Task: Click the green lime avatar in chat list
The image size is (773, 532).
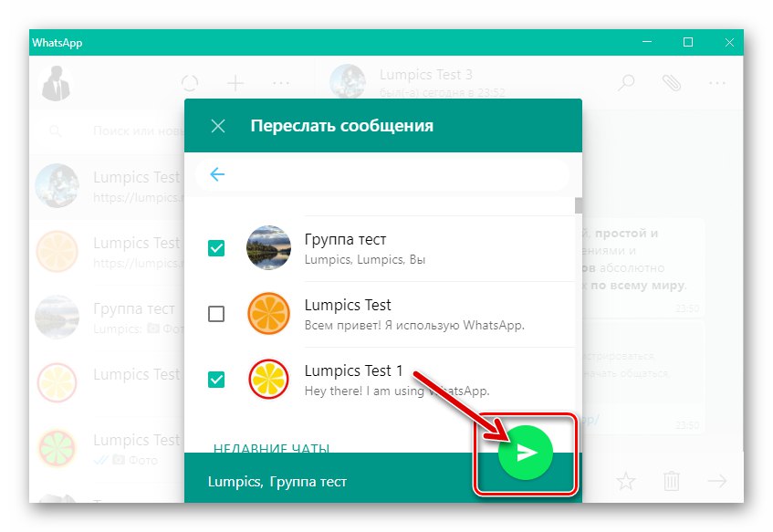Action: point(57,448)
